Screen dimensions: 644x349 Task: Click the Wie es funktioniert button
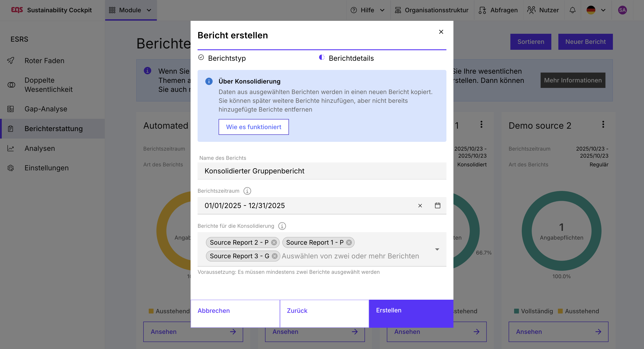click(253, 127)
